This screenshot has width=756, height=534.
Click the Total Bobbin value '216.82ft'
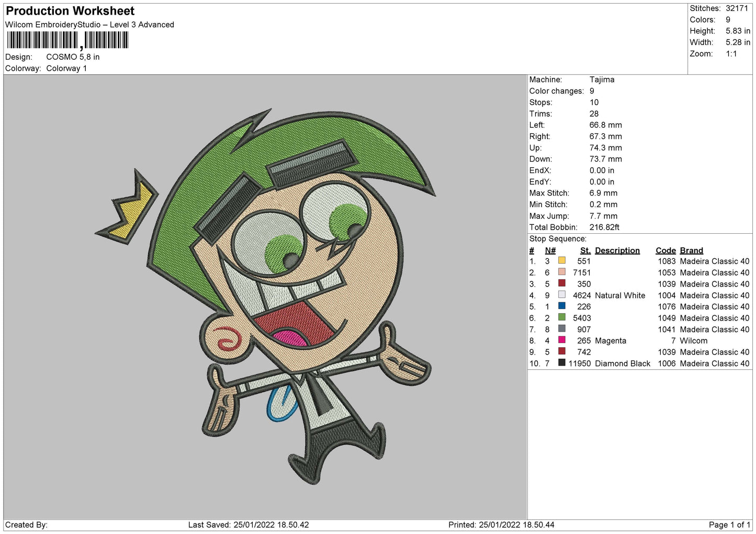(x=604, y=228)
